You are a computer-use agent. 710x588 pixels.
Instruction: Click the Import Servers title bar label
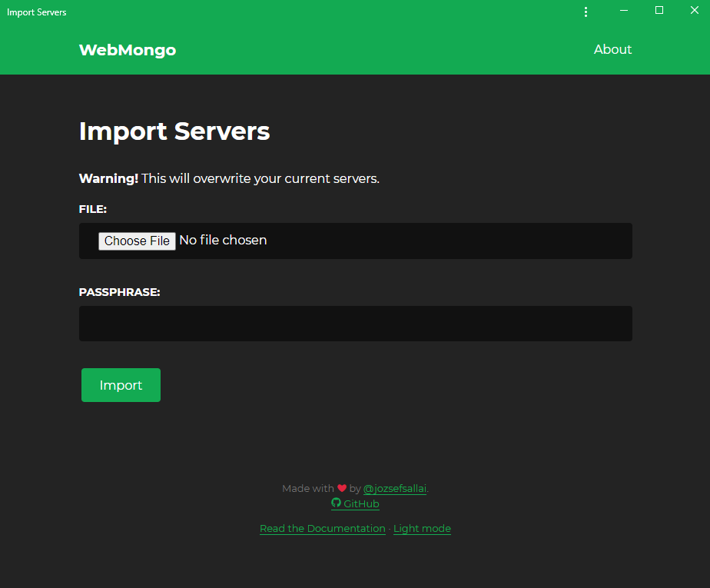[x=36, y=12]
